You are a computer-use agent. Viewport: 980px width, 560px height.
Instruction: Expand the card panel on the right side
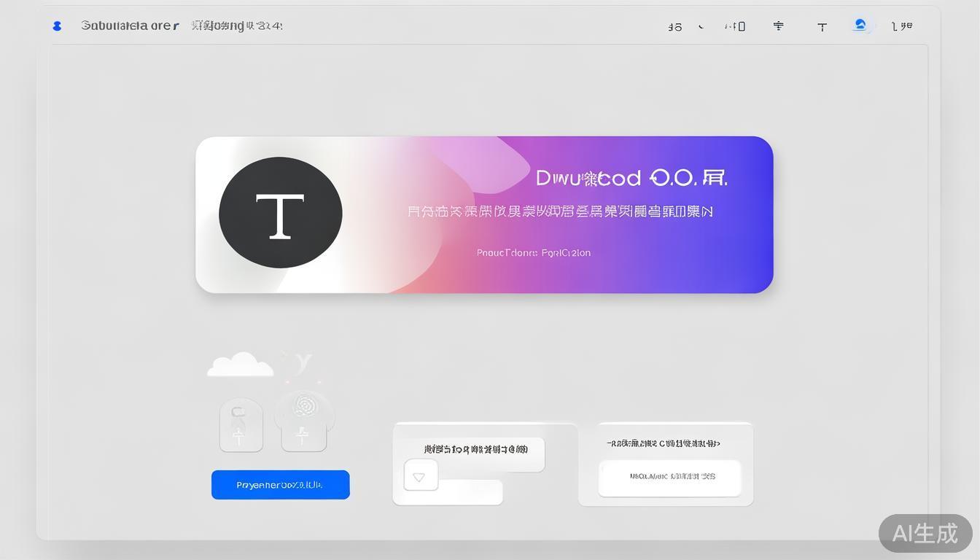point(665,464)
